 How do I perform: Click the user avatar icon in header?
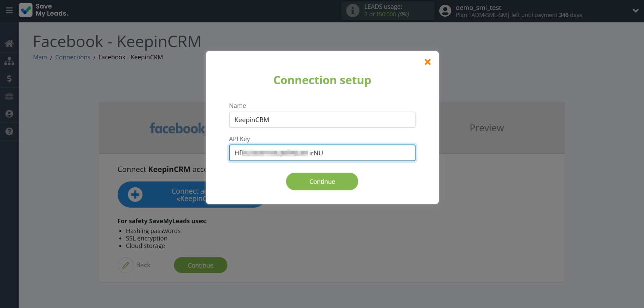(445, 11)
